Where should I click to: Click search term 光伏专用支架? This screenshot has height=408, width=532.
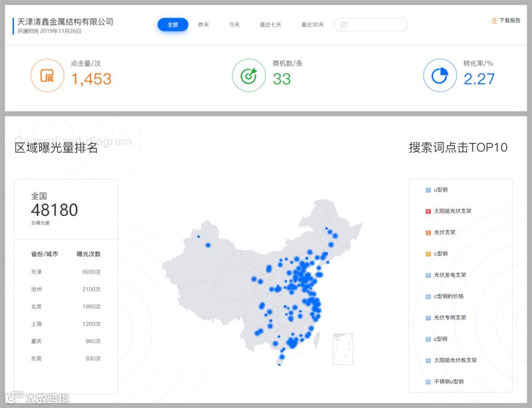[x=450, y=318]
